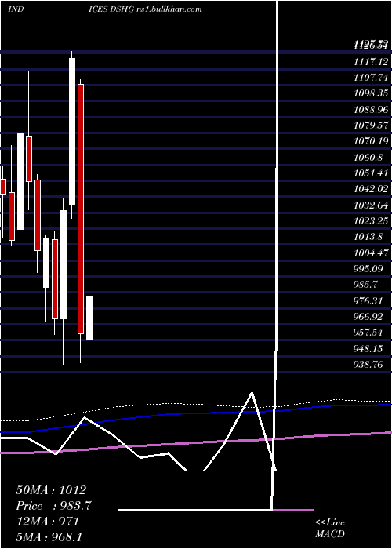Select the 12MA : 971 readout
Image resolution: width=392 pixels, height=549 pixels.
pyautogui.click(x=48, y=522)
